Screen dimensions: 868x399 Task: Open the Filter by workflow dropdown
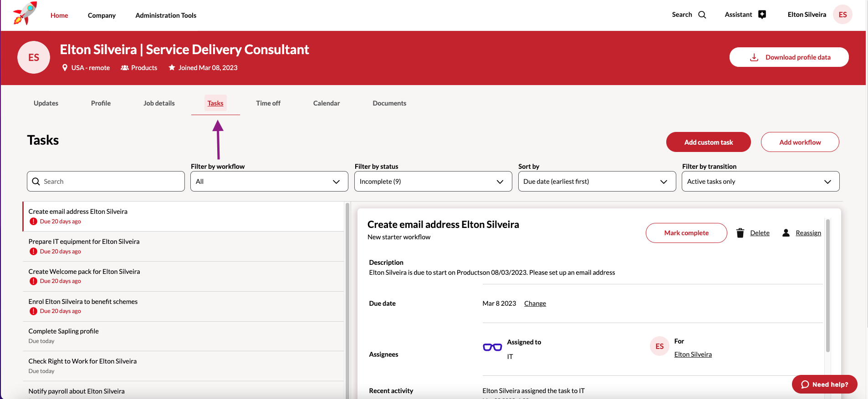[x=269, y=182]
